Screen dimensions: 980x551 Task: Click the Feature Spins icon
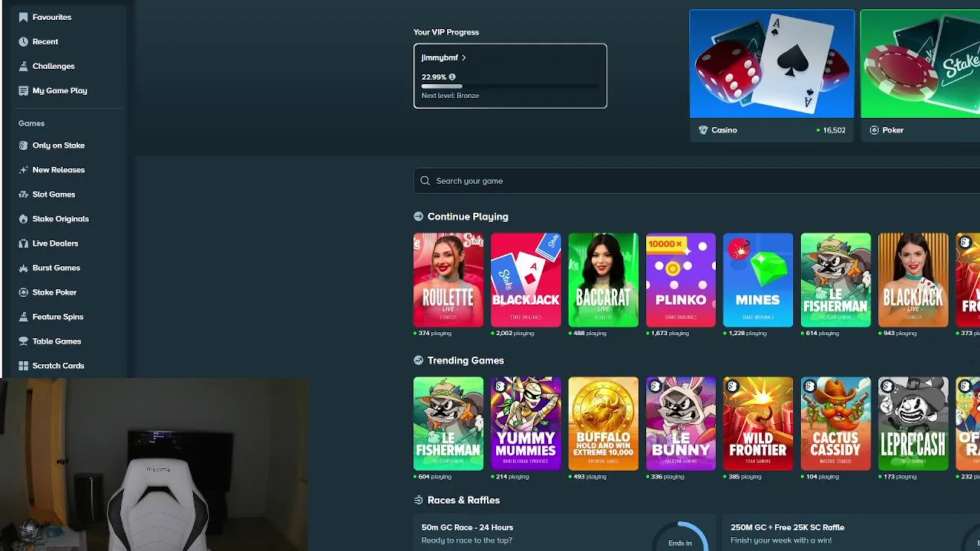[23, 317]
